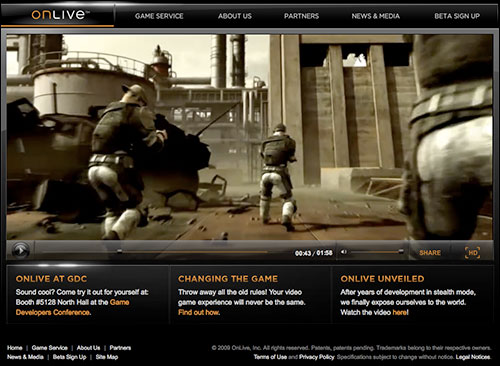Open the Game Service menu item
This screenshot has width=500, height=366.
tap(159, 16)
